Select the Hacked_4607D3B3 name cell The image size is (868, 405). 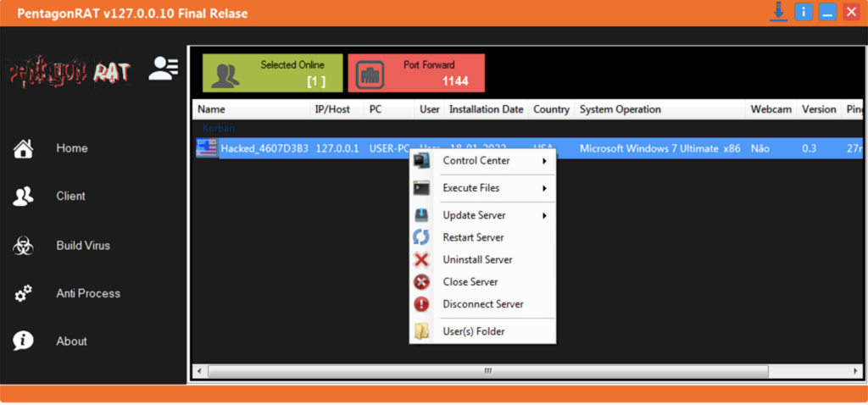(x=264, y=148)
